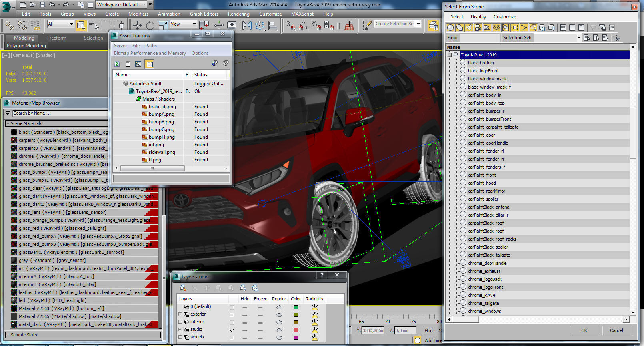The width and height of the screenshot is (644, 346).
Task: Click OK in Select From Scene
Action: [x=584, y=330]
